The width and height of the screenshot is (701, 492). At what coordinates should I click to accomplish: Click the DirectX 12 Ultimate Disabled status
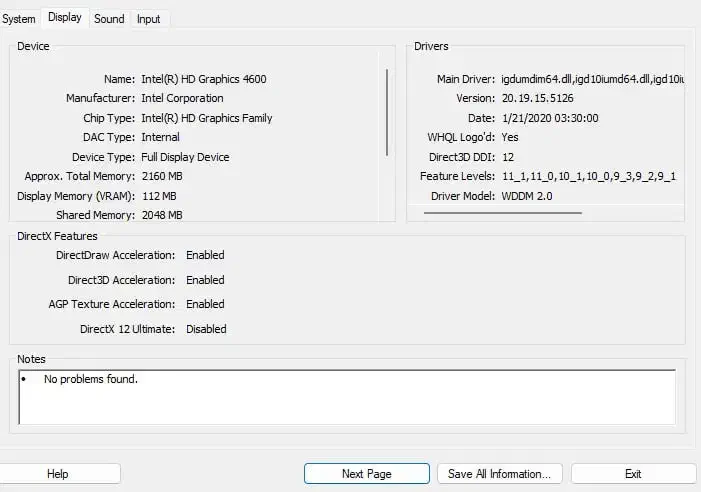[206, 329]
